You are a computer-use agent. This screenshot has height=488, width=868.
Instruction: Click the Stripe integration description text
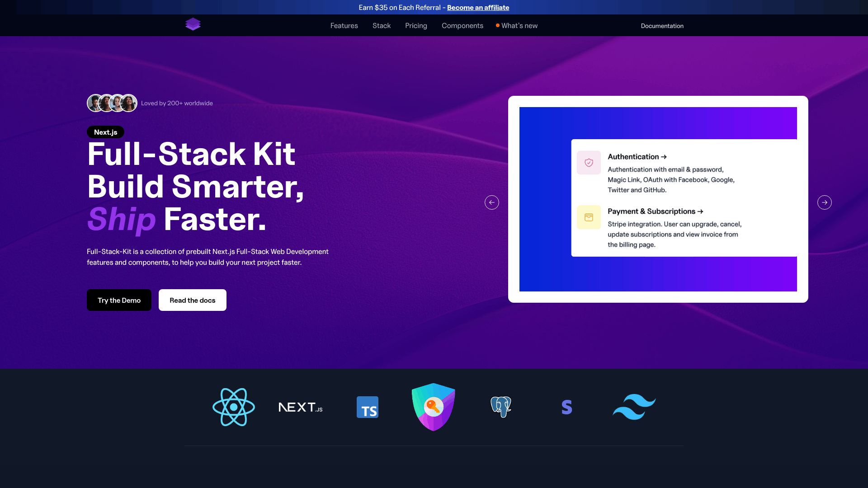click(675, 235)
